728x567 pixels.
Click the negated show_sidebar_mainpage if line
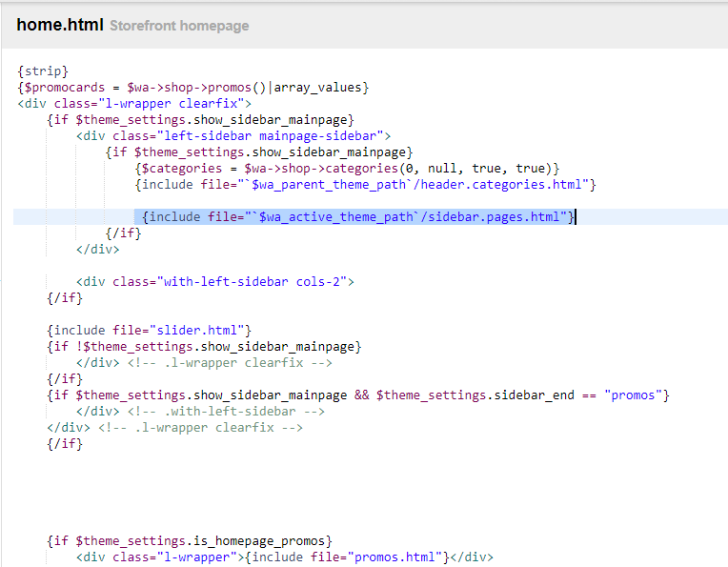[x=204, y=346]
